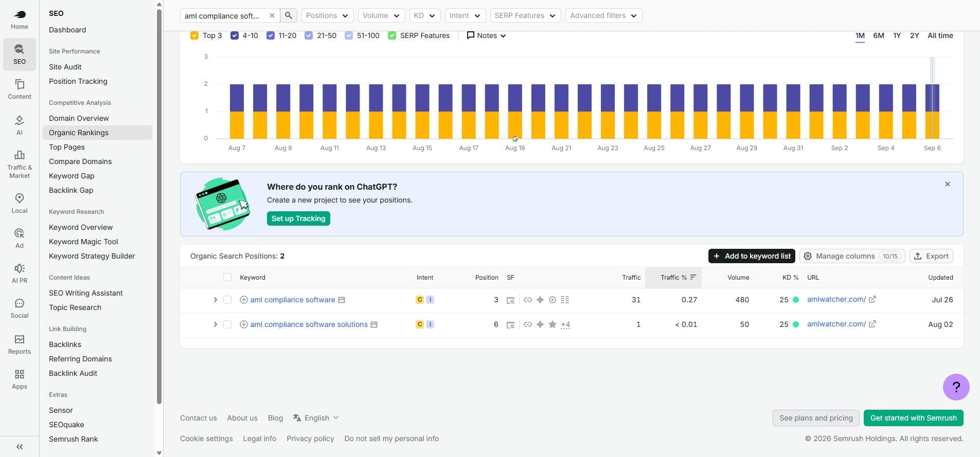Screen dimensions: 980x457
Task: Toggle the 21-50 positions checkbox
Action: 309,35
